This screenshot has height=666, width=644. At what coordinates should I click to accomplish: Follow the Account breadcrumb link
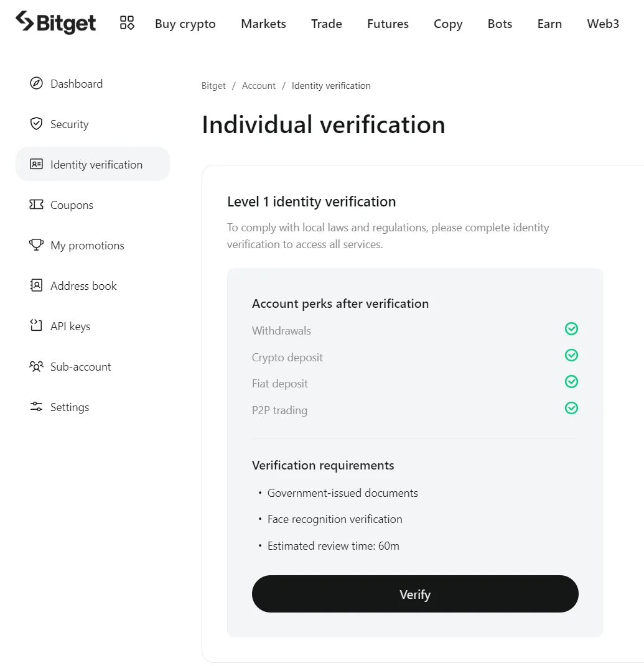pos(258,86)
